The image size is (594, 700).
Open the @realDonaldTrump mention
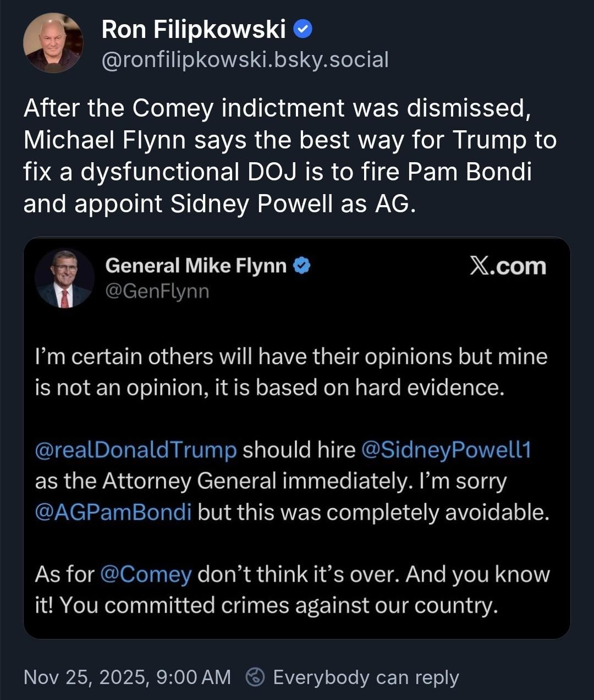136,450
